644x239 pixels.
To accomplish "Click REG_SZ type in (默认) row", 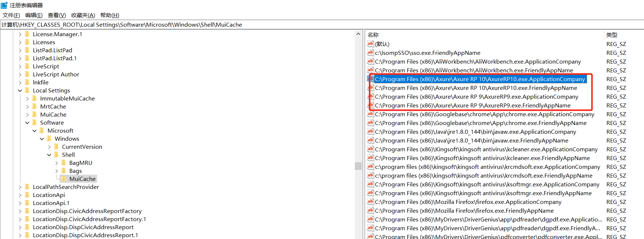I will 616,44.
